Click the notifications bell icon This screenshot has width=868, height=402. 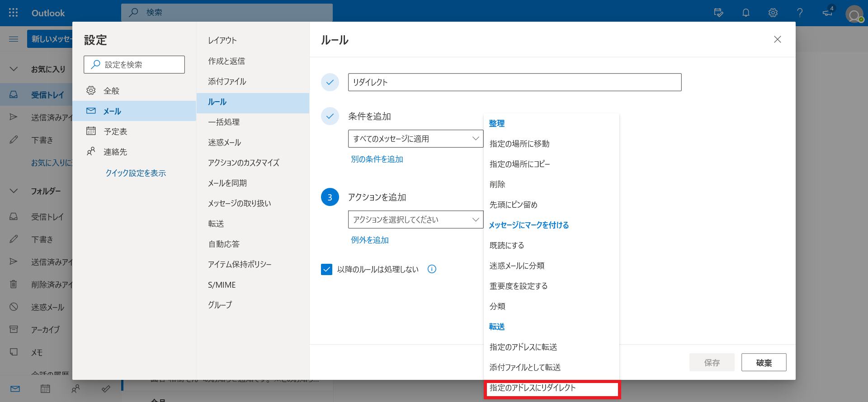[746, 13]
